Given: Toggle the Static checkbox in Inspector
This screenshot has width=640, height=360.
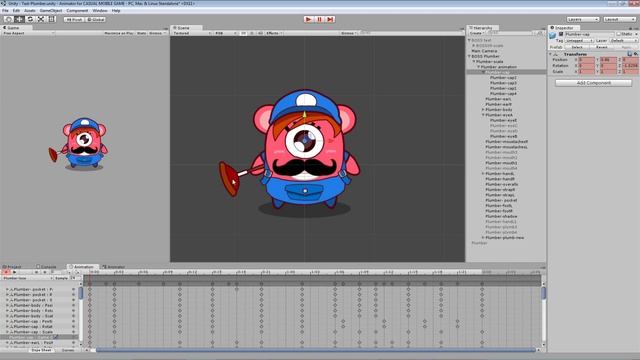Looking at the screenshot, I should click(618, 34).
